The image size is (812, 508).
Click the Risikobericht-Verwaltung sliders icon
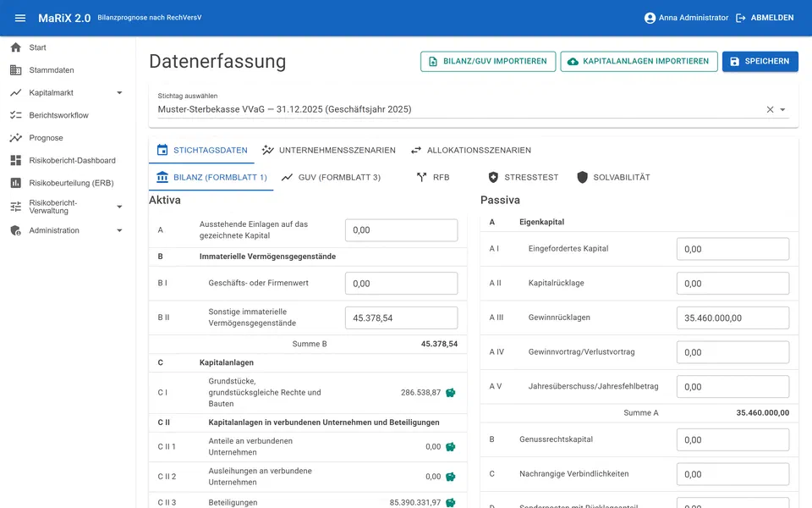(x=16, y=207)
